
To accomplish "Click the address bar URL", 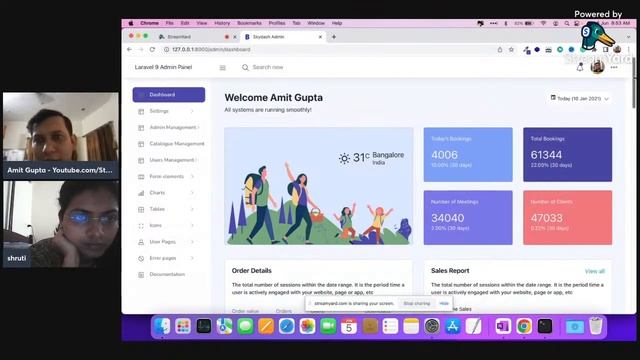I will tap(211, 49).
